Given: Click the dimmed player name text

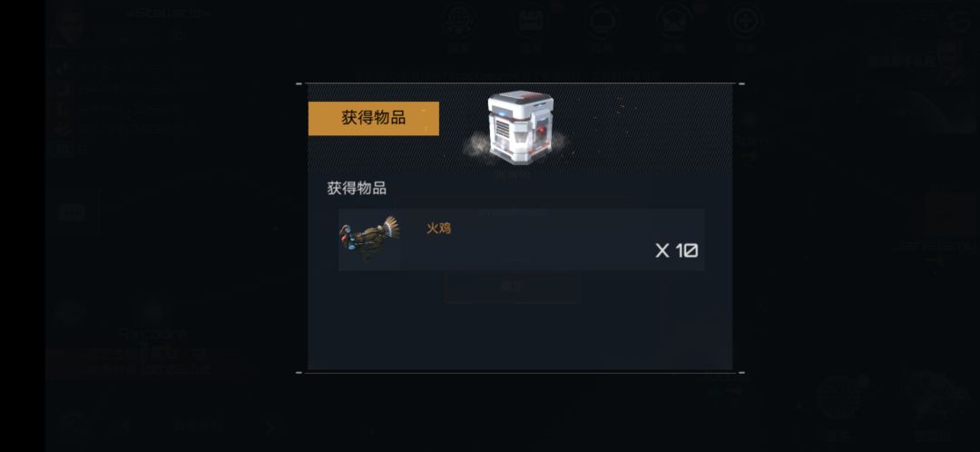Looking at the screenshot, I should [168, 13].
